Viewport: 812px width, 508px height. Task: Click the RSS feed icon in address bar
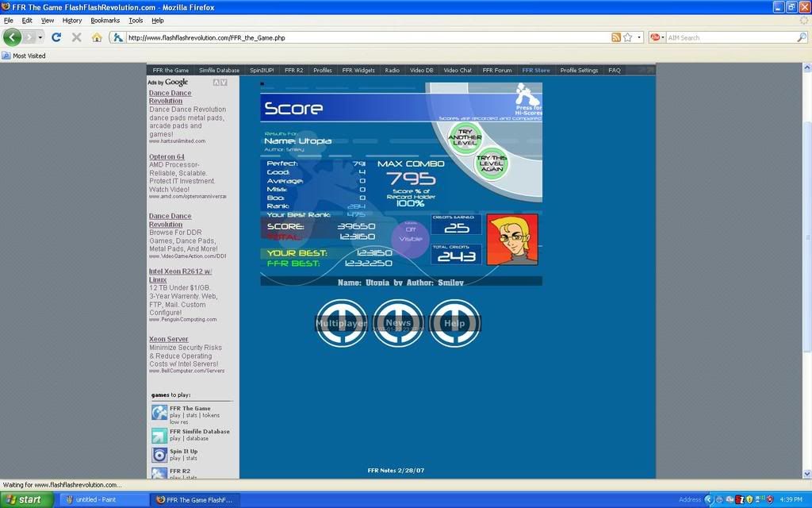click(x=616, y=37)
